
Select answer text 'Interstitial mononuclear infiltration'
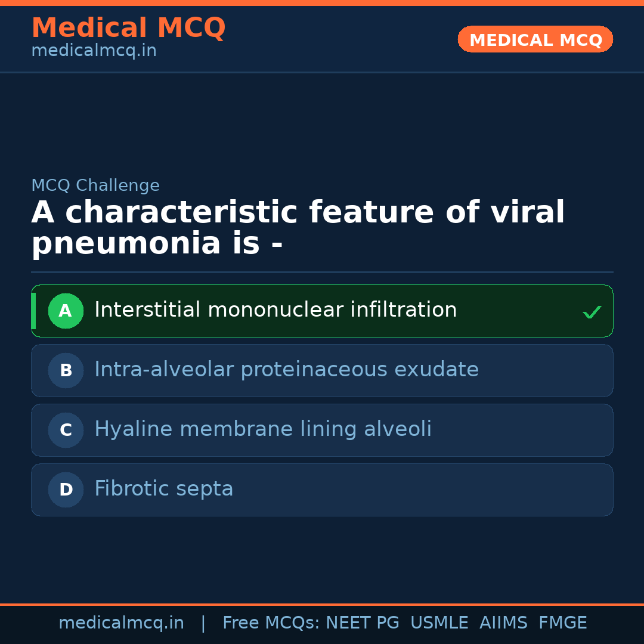(x=275, y=310)
